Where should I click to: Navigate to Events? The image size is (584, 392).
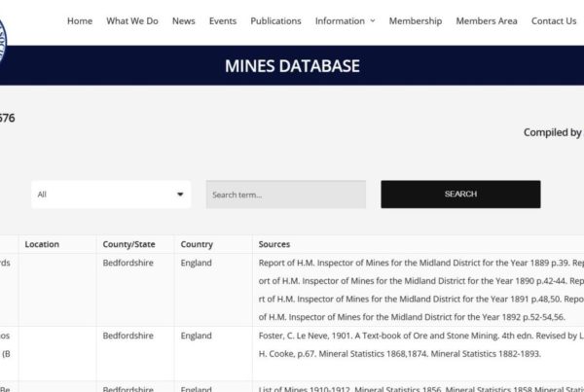point(223,21)
